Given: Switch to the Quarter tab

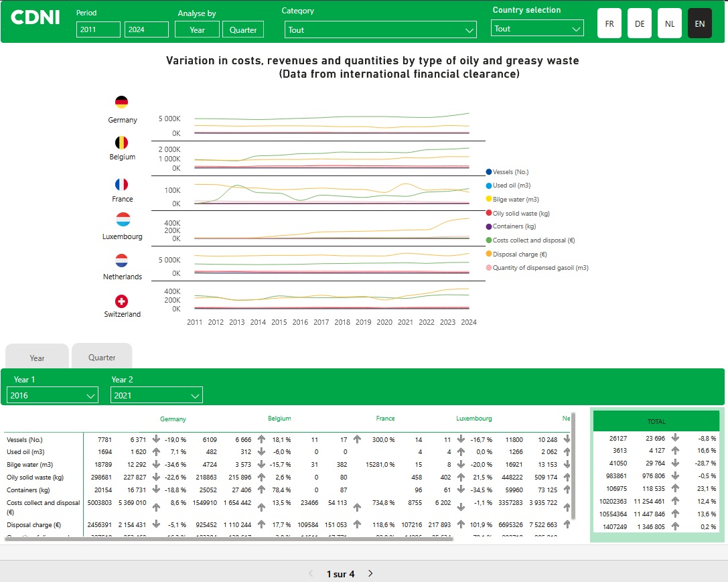Looking at the screenshot, I should (x=102, y=356).
